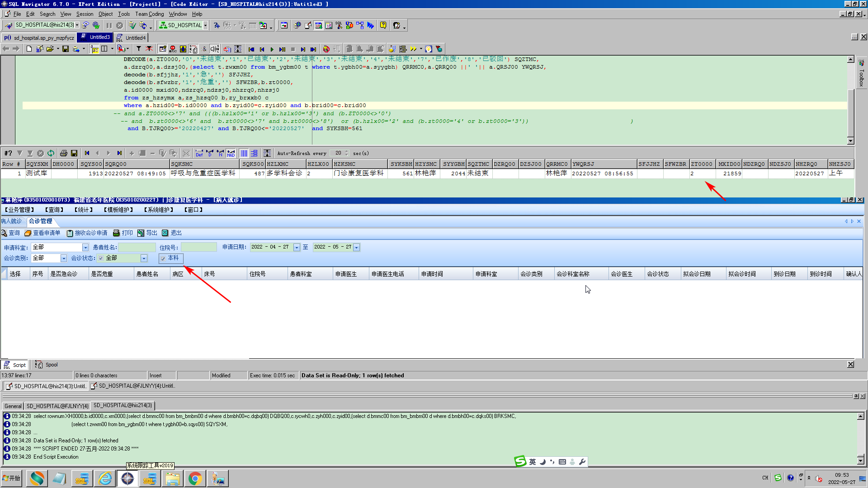This screenshot has height=488, width=868.
Task: Switch to the Untitled4 editor tab
Action: point(135,38)
